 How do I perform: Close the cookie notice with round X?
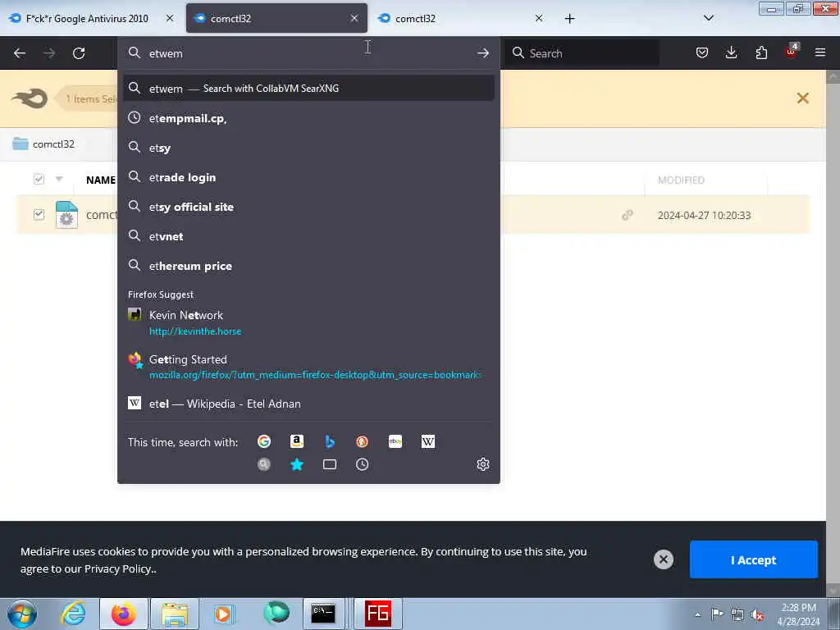tap(663, 559)
